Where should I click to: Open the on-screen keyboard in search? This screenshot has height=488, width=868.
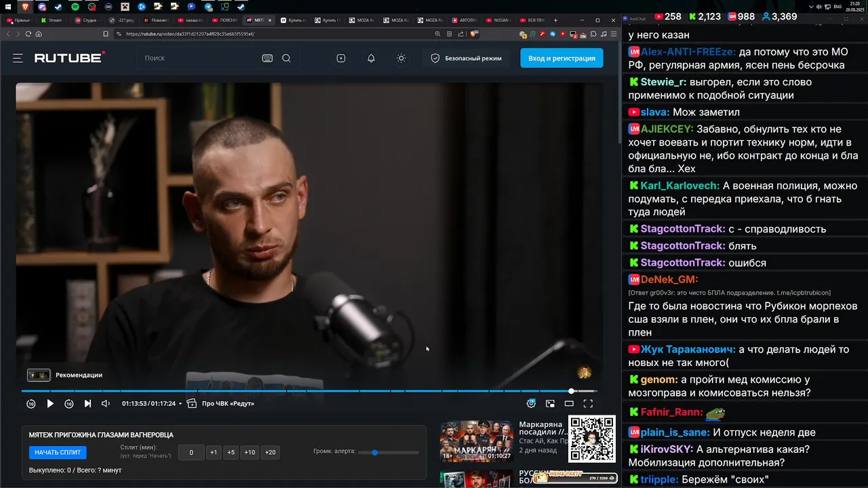pos(267,58)
